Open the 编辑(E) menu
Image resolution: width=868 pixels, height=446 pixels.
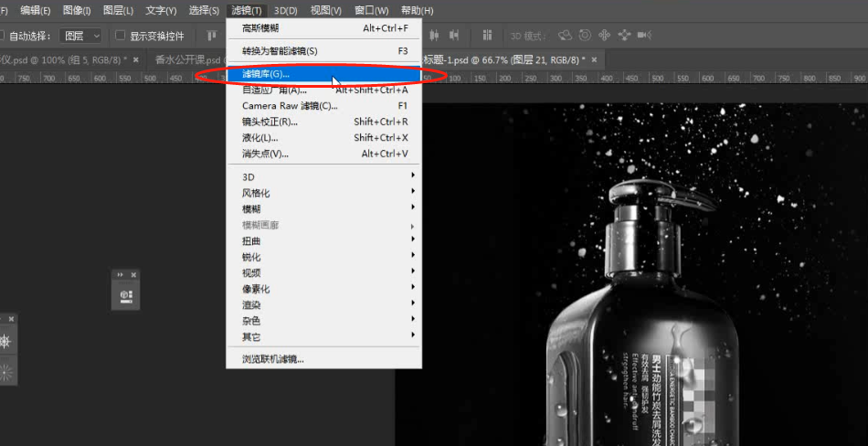[35, 11]
